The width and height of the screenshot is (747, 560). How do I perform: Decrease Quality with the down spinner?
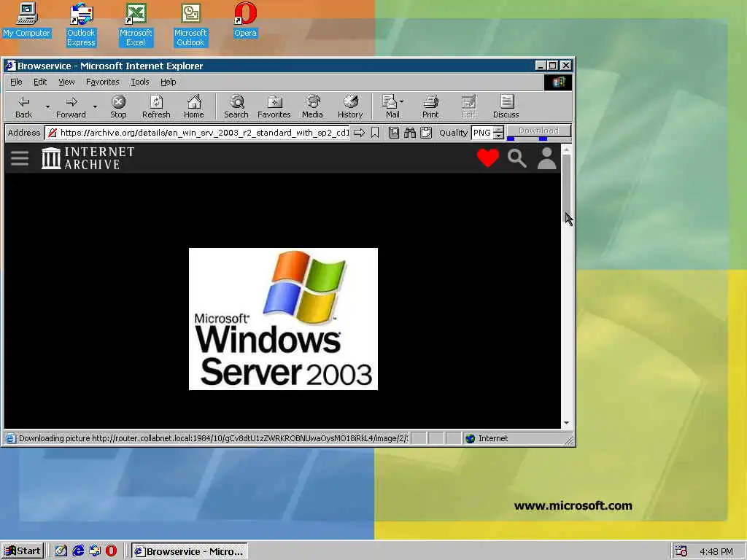coord(498,136)
